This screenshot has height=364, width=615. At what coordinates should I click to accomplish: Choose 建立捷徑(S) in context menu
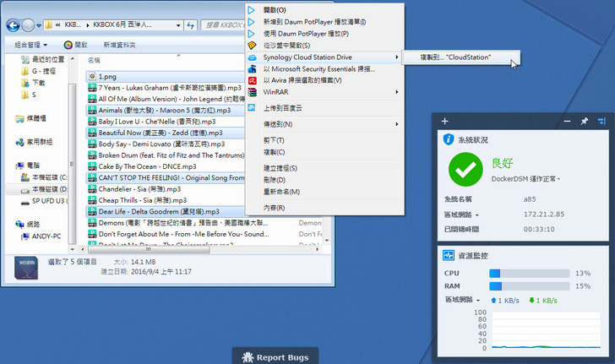pyautogui.click(x=324, y=168)
